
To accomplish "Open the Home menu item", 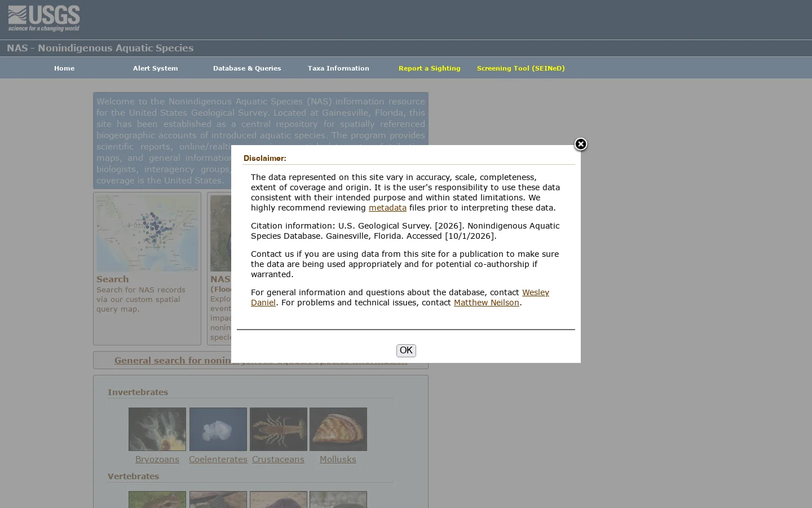I will [x=64, y=68].
